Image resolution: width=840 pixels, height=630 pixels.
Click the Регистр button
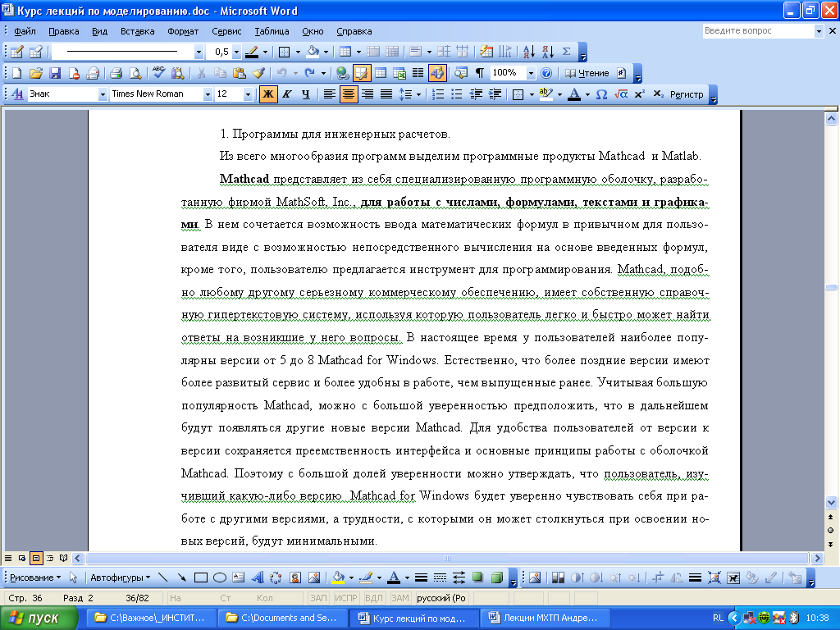coord(687,94)
